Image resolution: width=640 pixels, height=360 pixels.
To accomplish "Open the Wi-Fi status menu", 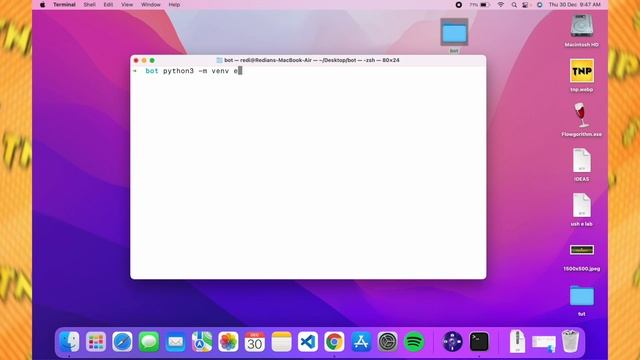I will click(x=501, y=5).
